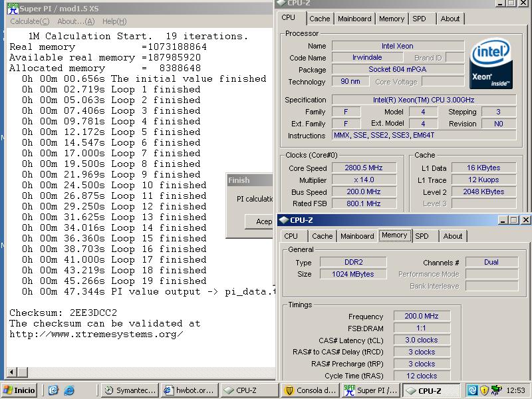Close the lower CPU-Z window
Viewport: 532px width, 399px height.
pyautogui.click(x=525, y=220)
